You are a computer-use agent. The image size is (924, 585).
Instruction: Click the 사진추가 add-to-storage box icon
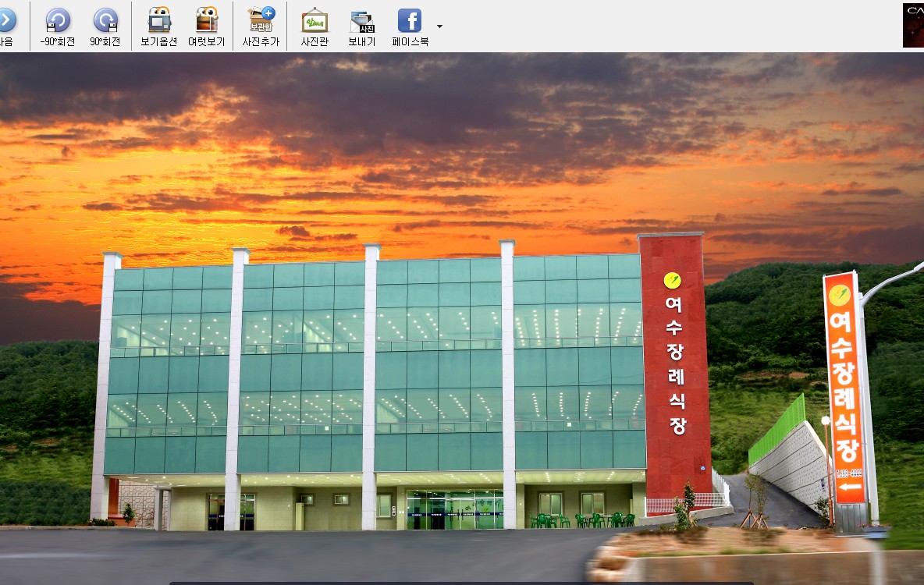click(261, 20)
